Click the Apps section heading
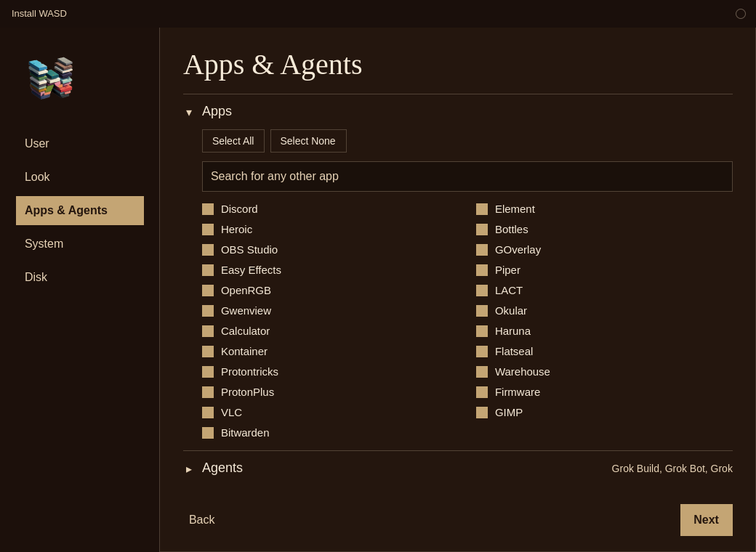Screen dimensions: 756x552 [x=217, y=111]
